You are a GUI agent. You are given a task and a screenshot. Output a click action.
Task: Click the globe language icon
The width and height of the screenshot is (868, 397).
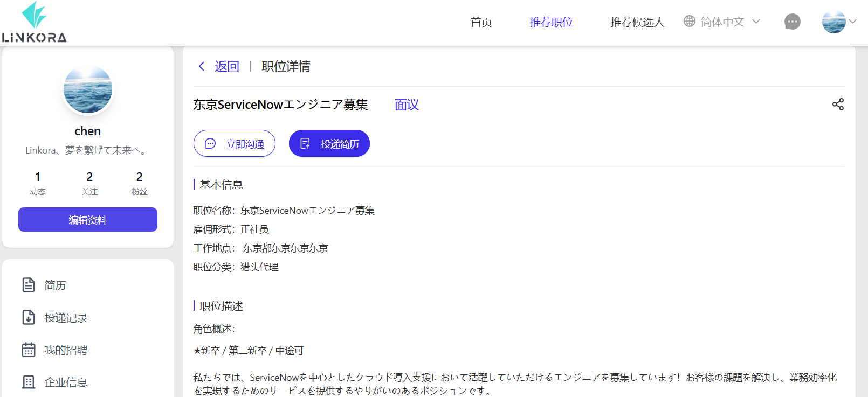[690, 22]
